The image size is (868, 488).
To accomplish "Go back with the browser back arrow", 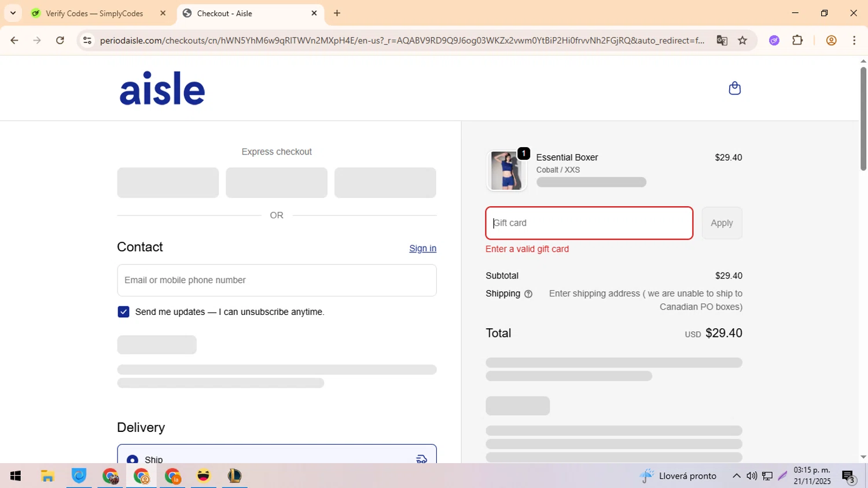I will click(x=14, y=41).
